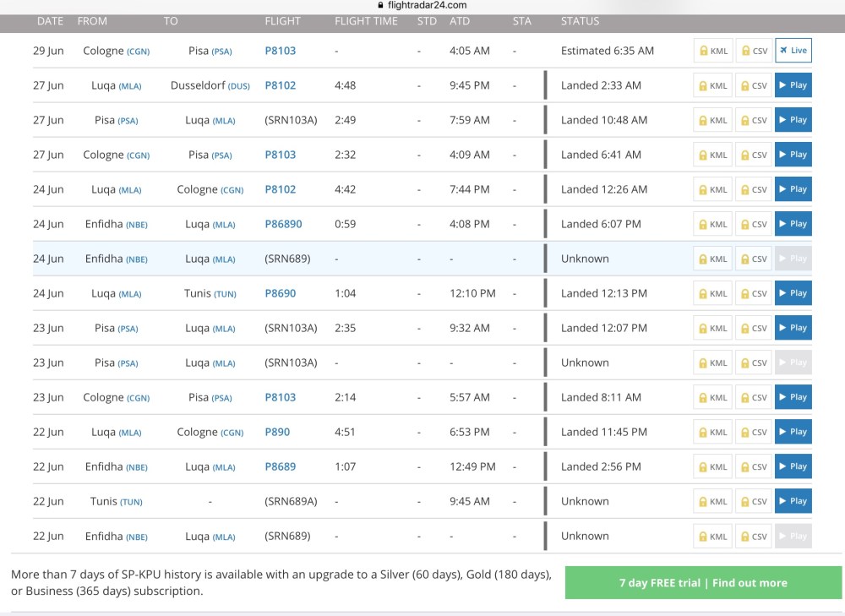Download KML for P890 Luqa to Cologne
Screen dimensions: 845x616
pos(713,432)
